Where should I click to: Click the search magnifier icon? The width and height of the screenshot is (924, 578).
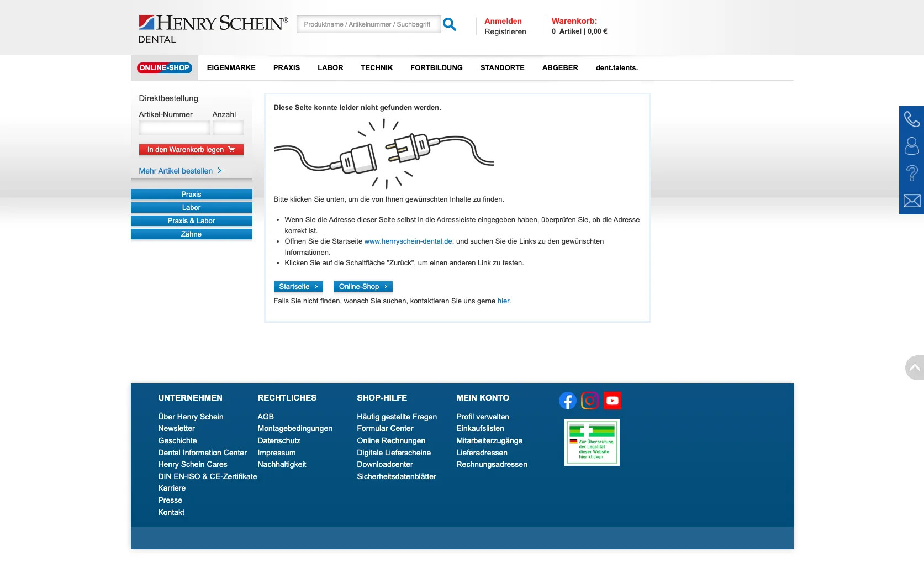450,24
